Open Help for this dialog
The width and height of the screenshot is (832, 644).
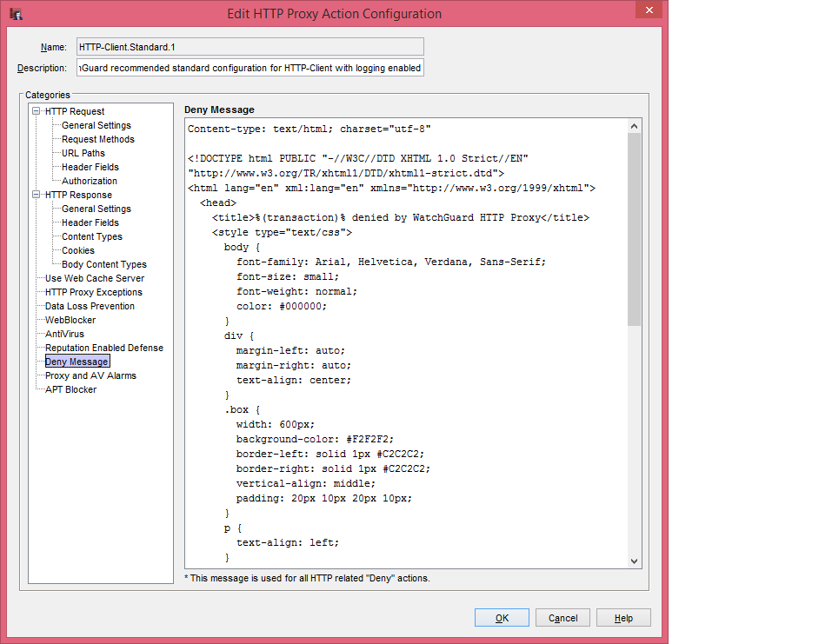click(x=623, y=617)
